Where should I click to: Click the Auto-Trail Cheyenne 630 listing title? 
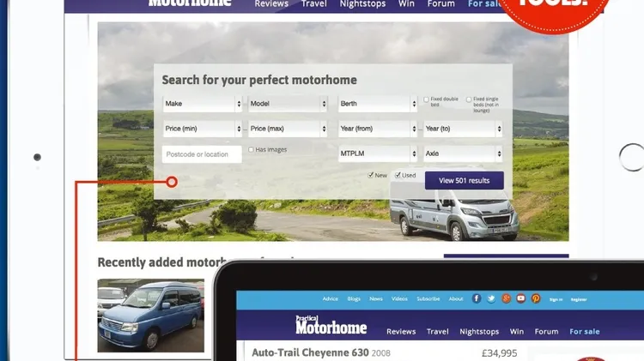[310, 352]
